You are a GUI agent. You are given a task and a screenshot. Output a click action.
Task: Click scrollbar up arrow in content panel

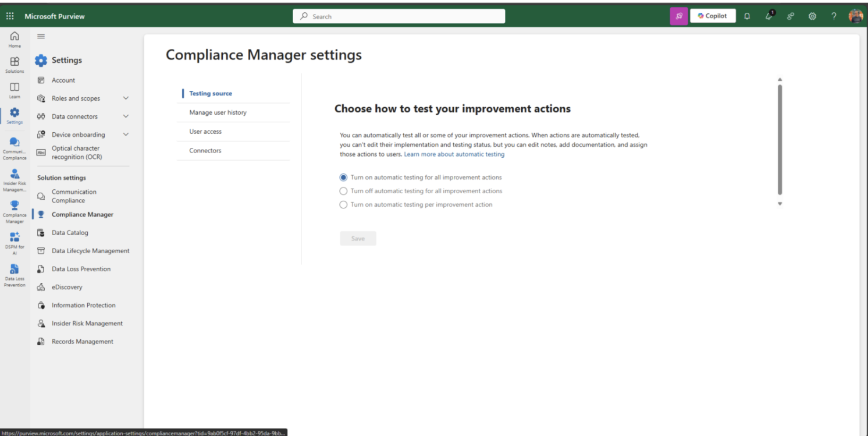click(x=780, y=79)
